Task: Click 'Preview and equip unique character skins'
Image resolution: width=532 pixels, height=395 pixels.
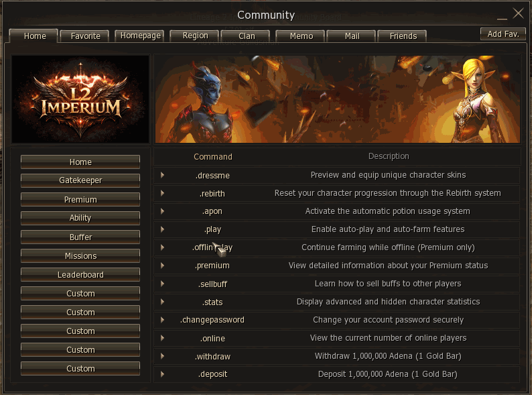Action: (388, 175)
